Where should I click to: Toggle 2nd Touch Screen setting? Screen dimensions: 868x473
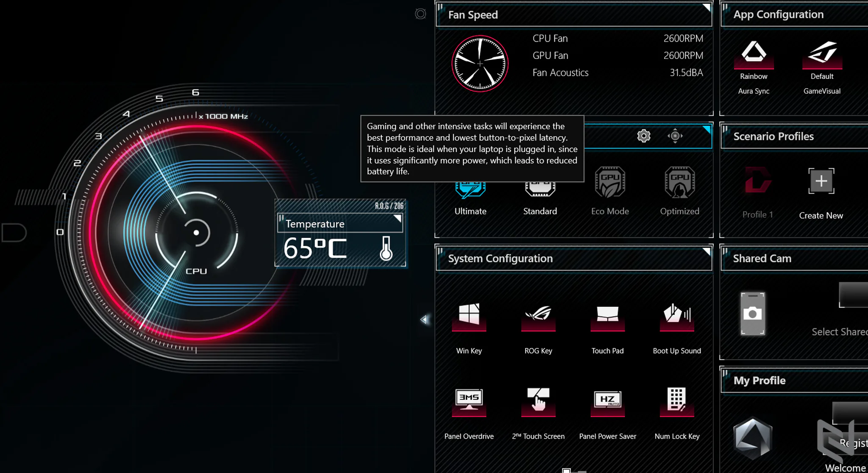coord(538,402)
